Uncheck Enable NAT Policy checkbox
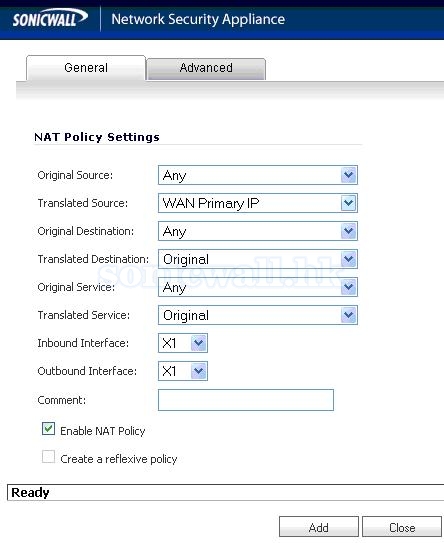 [x=48, y=429]
